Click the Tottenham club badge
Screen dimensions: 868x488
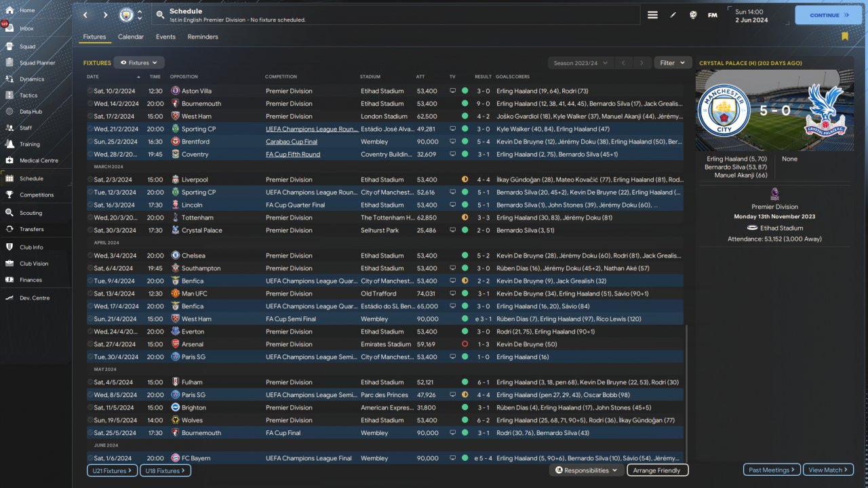tap(176, 218)
